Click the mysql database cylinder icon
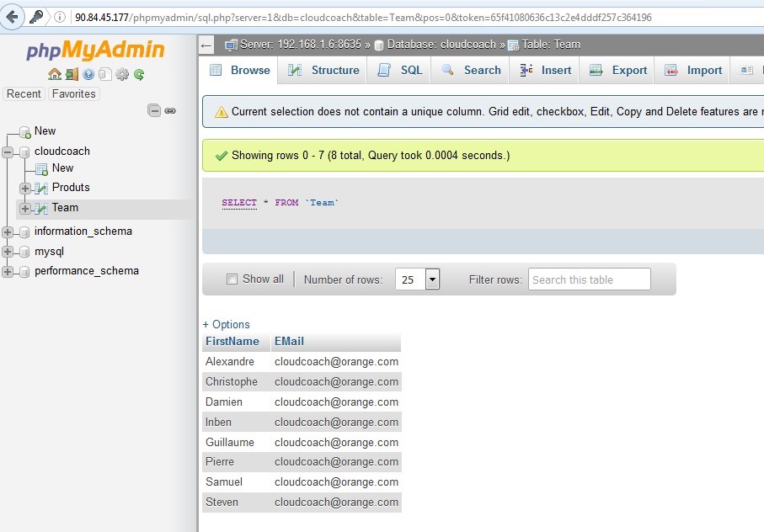The height and width of the screenshot is (532, 764). coord(24,253)
